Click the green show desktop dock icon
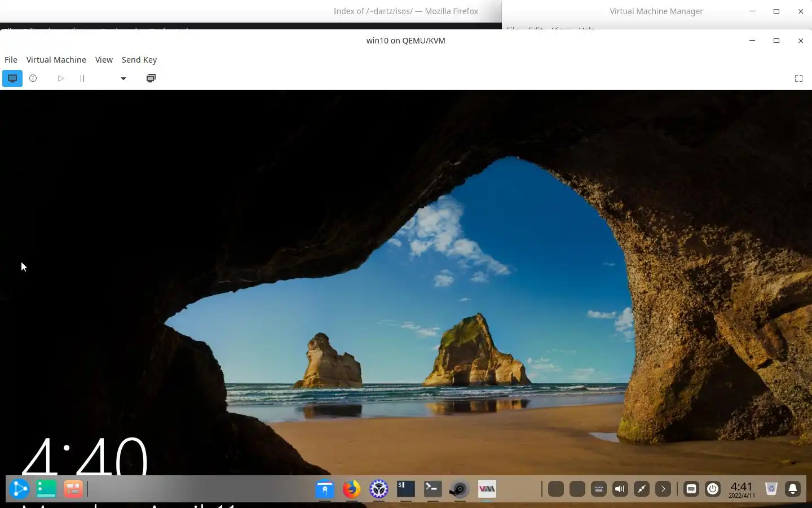The height and width of the screenshot is (508, 812). 46,489
